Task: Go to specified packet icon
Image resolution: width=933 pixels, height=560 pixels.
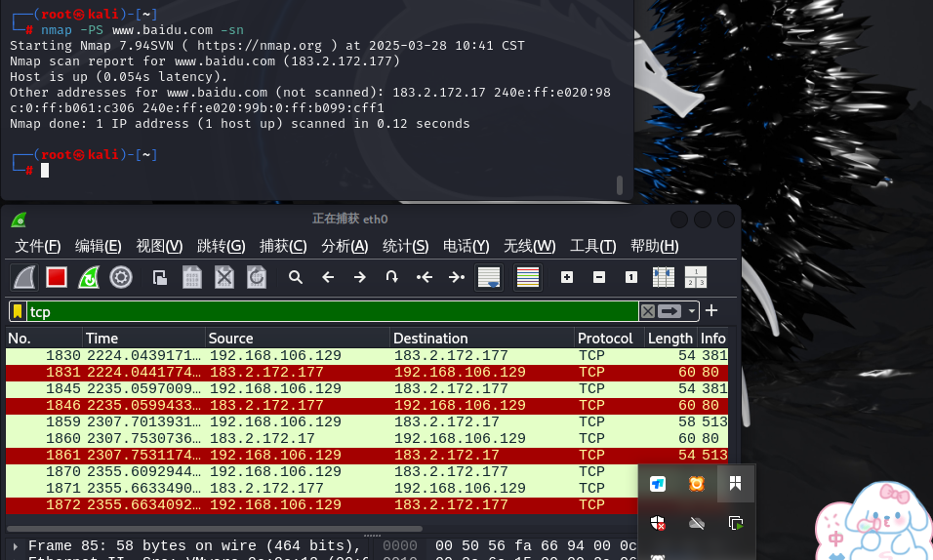Action: tap(391, 277)
